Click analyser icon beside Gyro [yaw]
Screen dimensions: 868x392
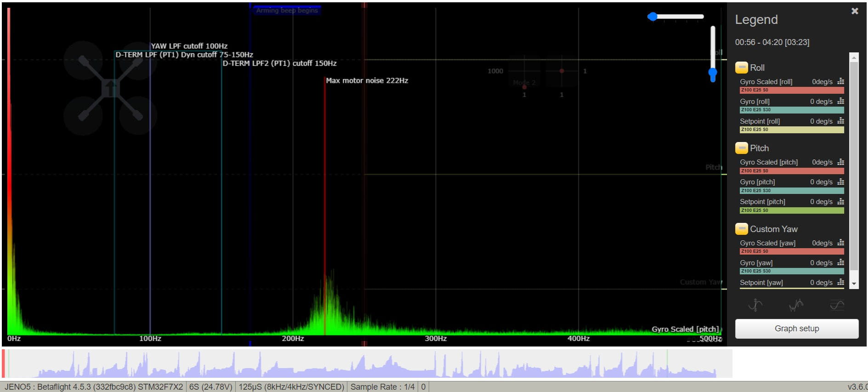[840, 262]
